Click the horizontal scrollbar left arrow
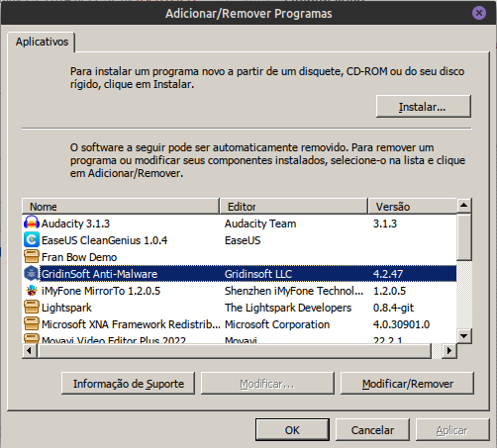Screen dimensions: 497x448 tap(30, 350)
